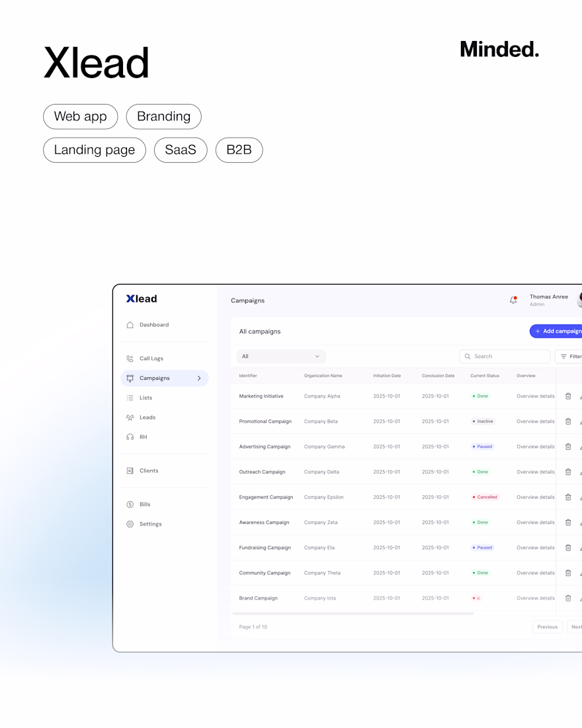The width and height of the screenshot is (582, 728).
Task: Delete Awareness Campaign via trash icon
Action: 568,522
